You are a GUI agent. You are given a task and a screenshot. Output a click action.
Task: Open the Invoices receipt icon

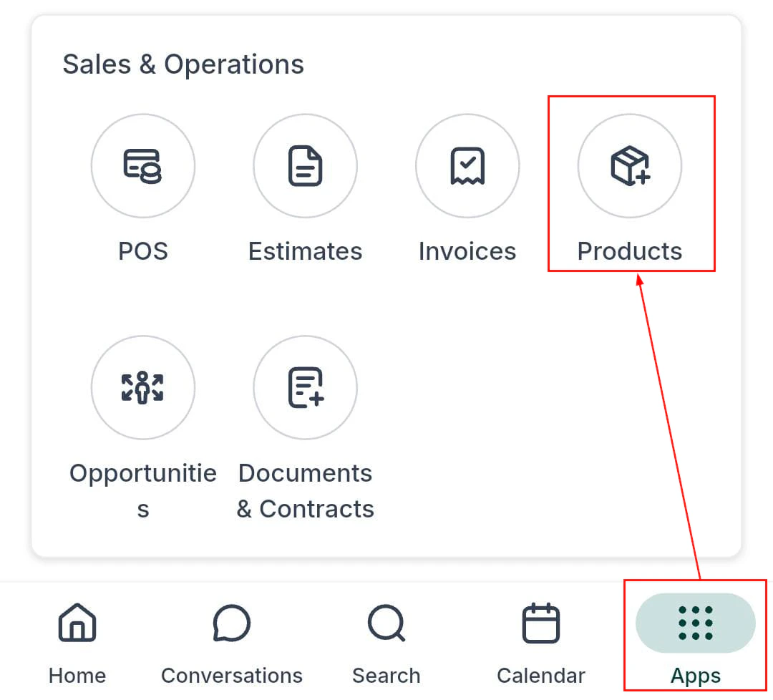tap(467, 165)
